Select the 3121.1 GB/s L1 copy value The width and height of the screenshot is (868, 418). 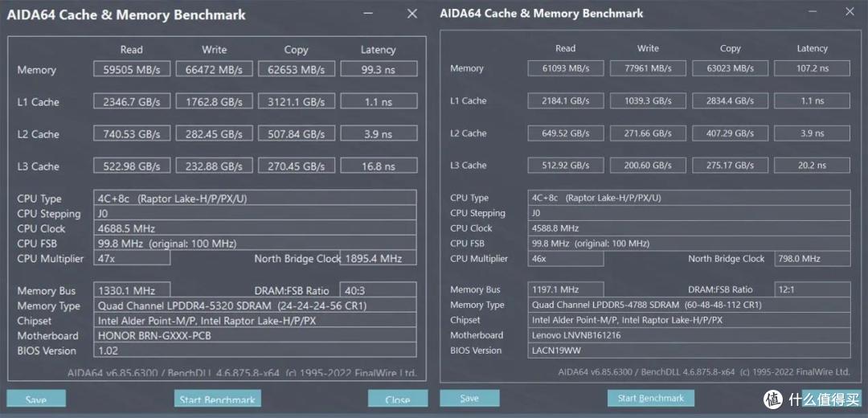296,101
